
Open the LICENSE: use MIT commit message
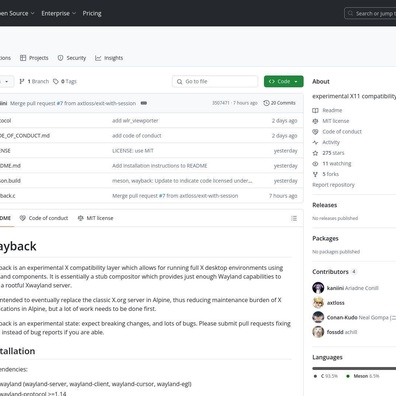coord(133,151)
